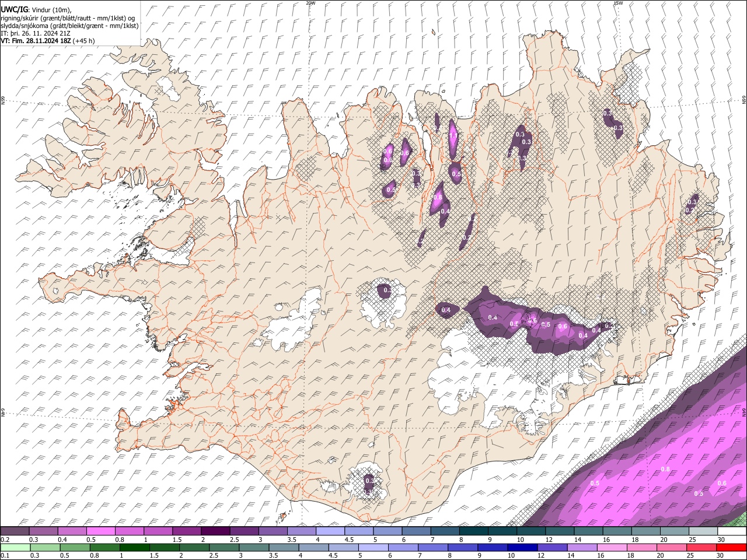Image resolution: width=747 pixels, height=560 pixels.
Task: Click the "15W" longitude label at the top edge
Action: point(617,3)
